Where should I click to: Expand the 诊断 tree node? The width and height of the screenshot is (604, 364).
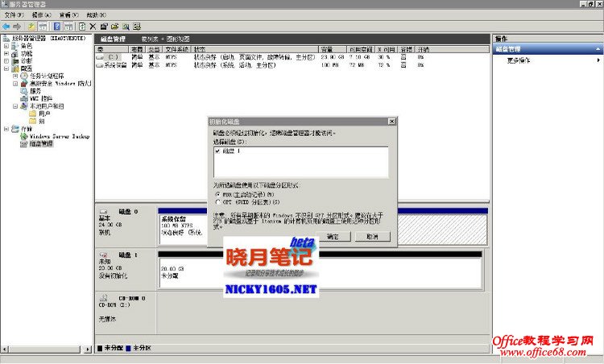coord(6,61)
